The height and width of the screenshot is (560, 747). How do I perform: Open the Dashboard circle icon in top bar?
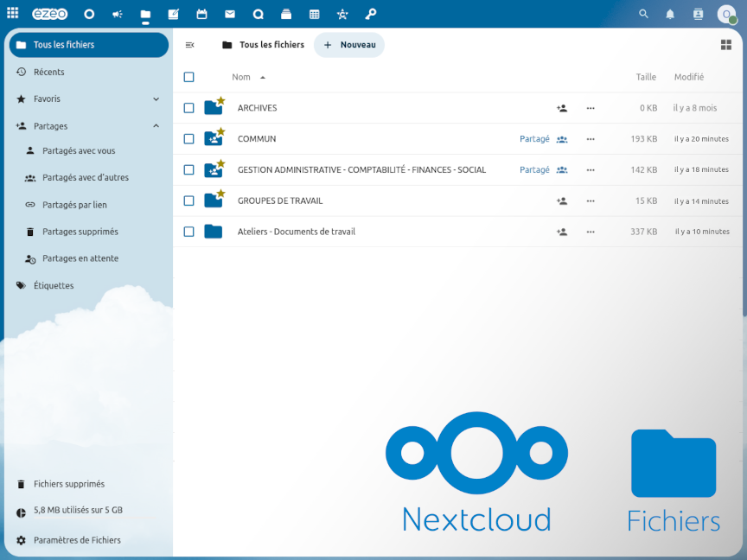89,15
